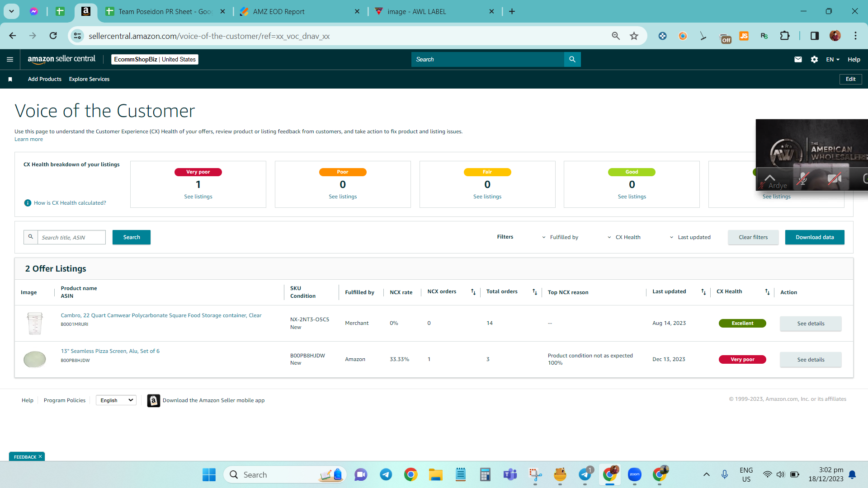Open the tab search chevron in Chrome

(11, 11)
